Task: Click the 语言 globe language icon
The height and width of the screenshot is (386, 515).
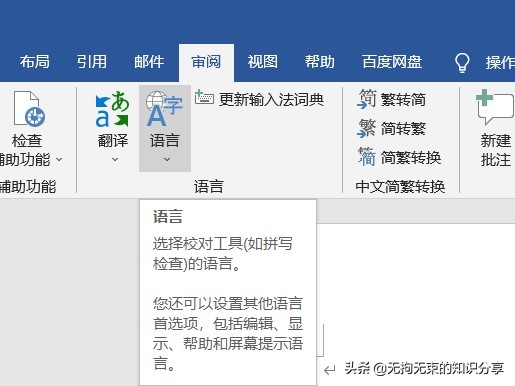Action: 164,109
